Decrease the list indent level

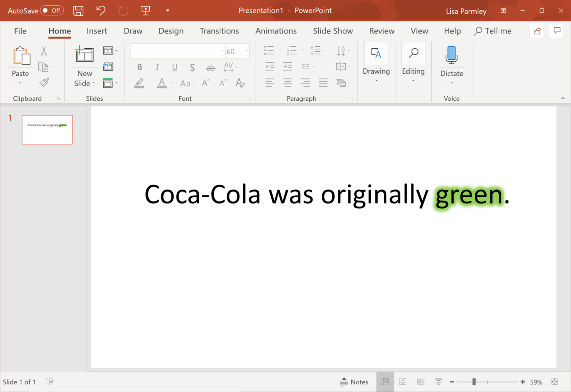270,67
